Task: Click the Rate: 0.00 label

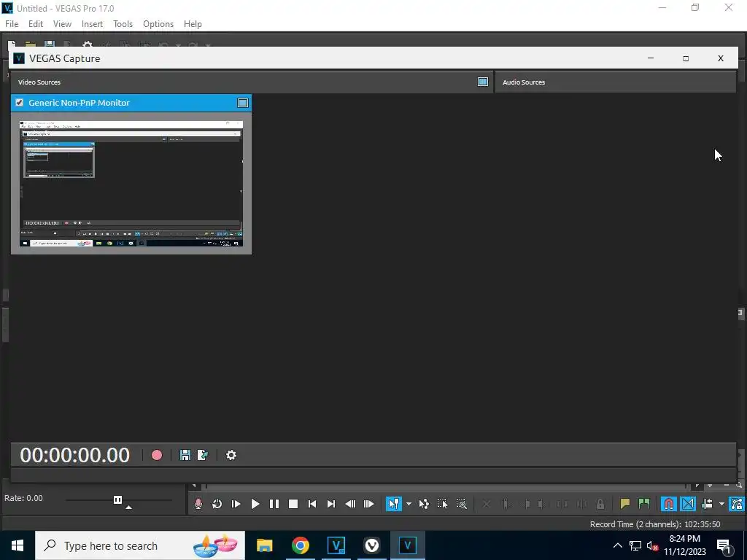Action: tap(23, 498)
